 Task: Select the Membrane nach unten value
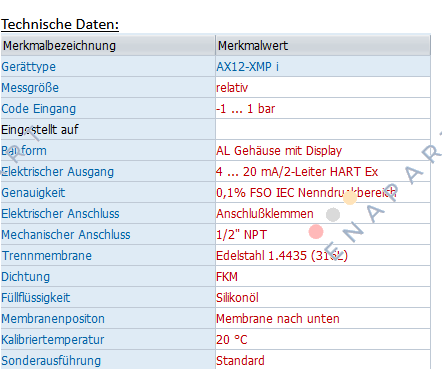coord(278,319)
